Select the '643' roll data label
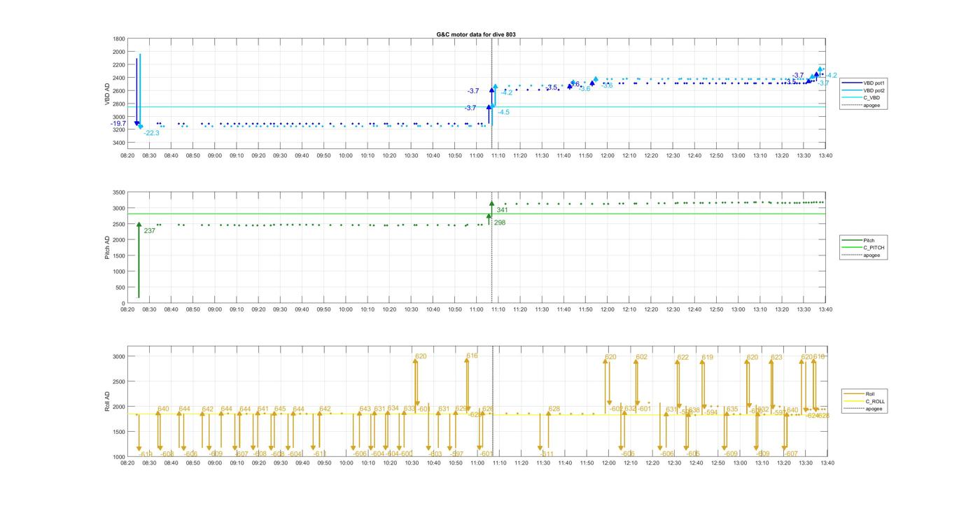The width and height of the screenshot is (980, 513). (x=365, y=409)
